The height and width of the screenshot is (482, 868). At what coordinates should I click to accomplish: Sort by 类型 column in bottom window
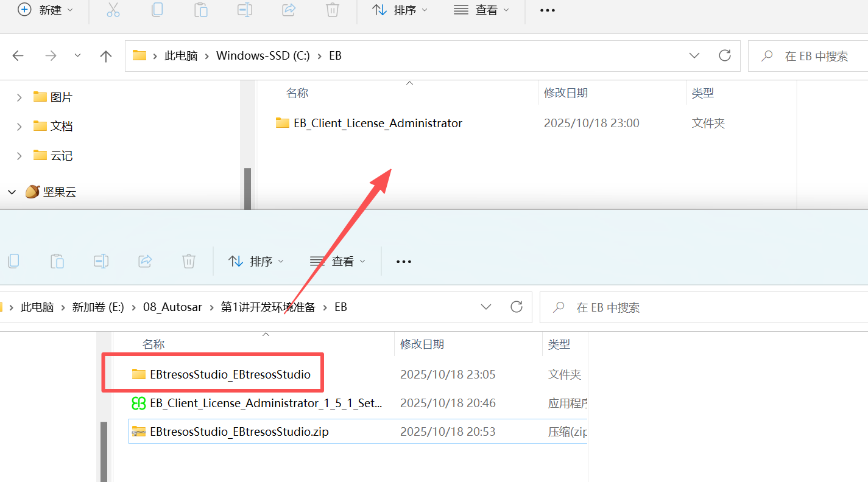click(x=559, y=344)
